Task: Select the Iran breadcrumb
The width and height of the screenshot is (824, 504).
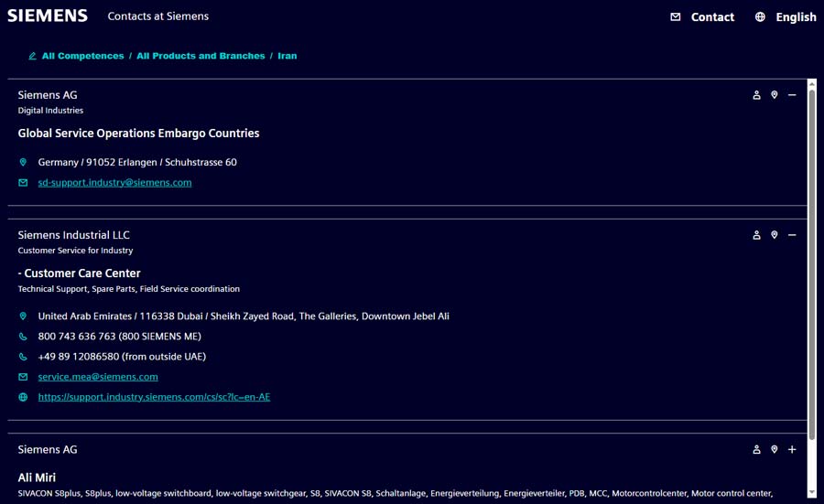Action: click(287, 56)
